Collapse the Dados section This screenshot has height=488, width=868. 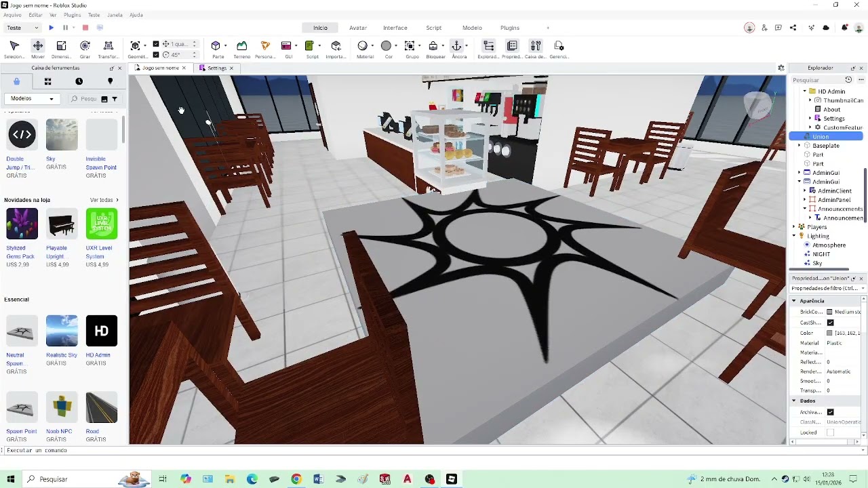coord(794,401)
